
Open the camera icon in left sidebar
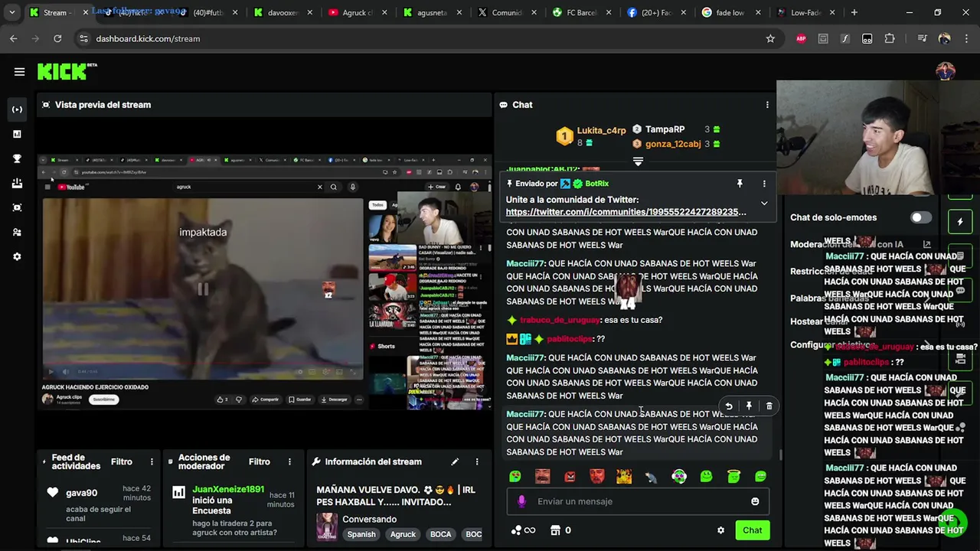pyautogui.click(x=17, y=207)
